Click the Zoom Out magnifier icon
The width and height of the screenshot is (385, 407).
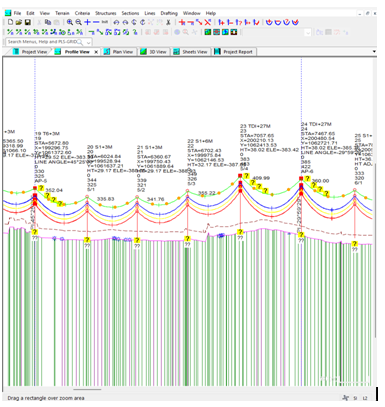pos(78,22)
